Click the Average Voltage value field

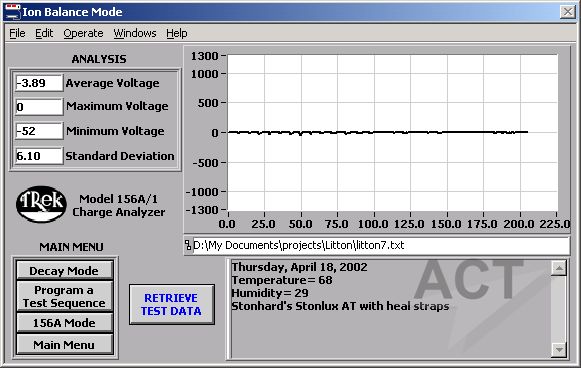click(x=39, y=83)
